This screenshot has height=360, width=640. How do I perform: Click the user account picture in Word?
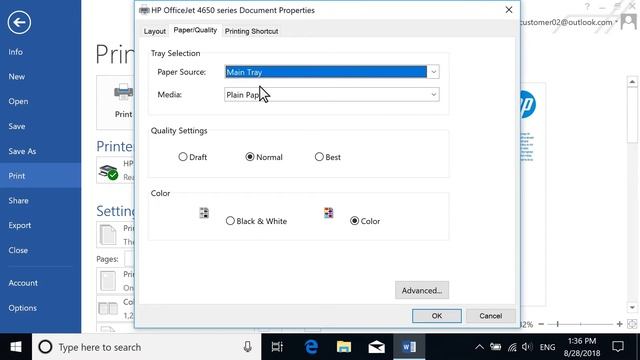[629, 22]
